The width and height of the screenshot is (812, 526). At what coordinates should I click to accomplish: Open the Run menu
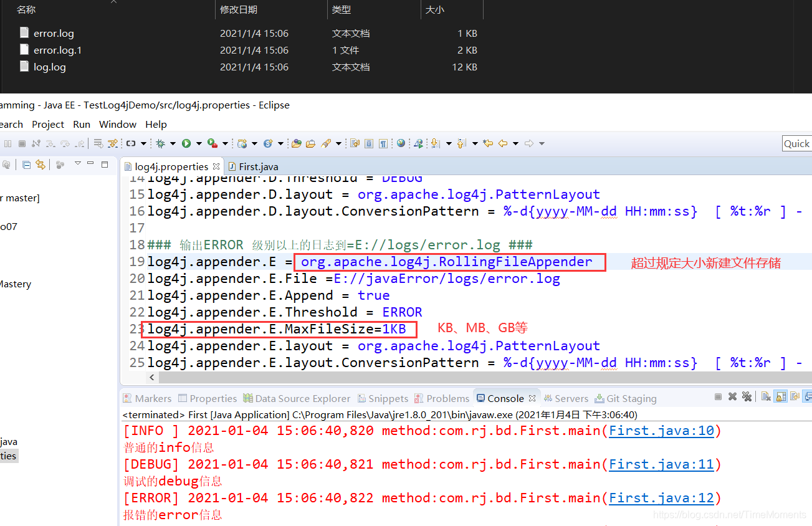coord(82,124)
